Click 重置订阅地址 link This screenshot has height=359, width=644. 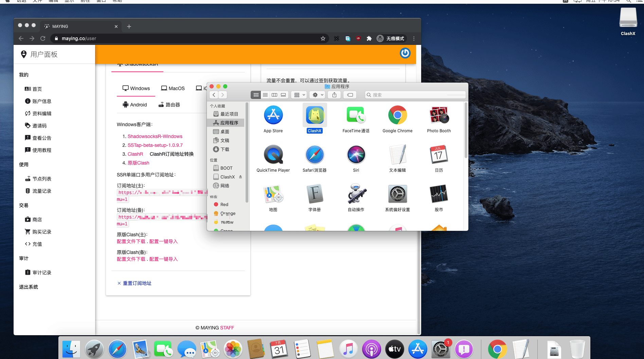[x=137, y=283]
